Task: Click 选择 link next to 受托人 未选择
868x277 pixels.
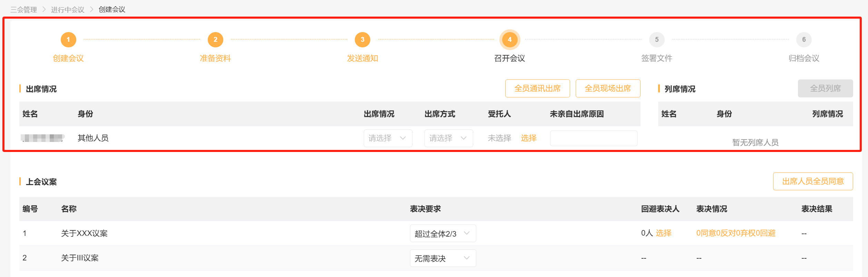Action: (x=528, y=138)
